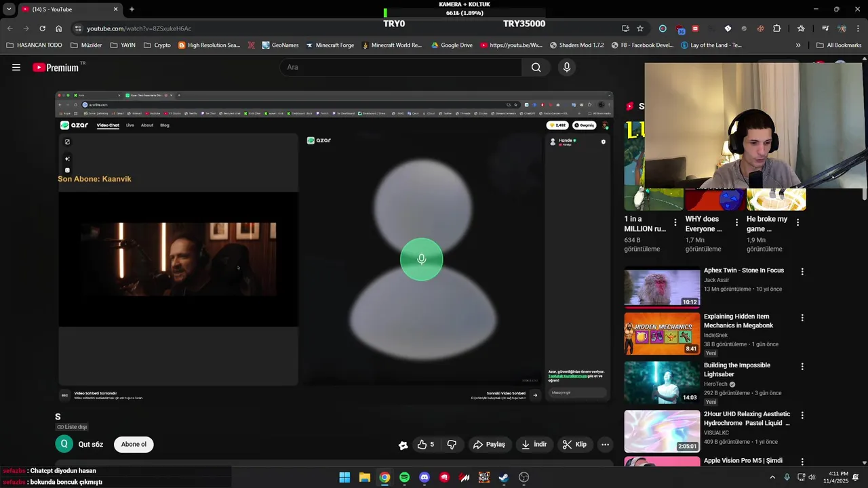Select the '(14) S - YouTube' tab
868x488 pixels.
[x=70, y=9]
